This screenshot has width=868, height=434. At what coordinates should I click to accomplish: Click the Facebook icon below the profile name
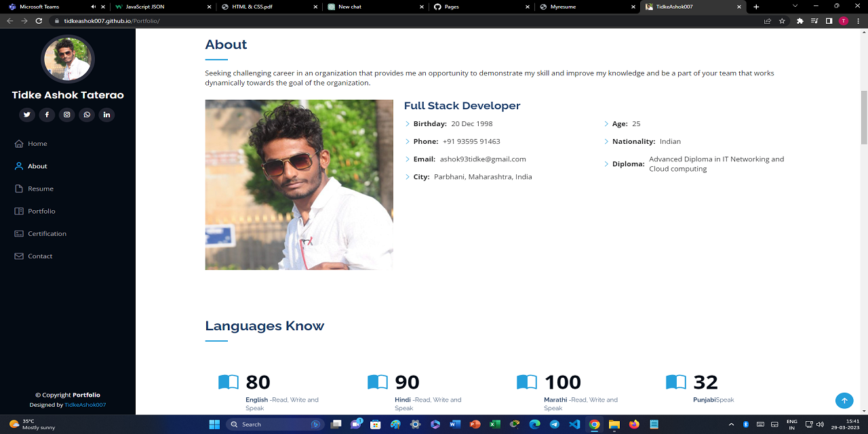(47, 114)
